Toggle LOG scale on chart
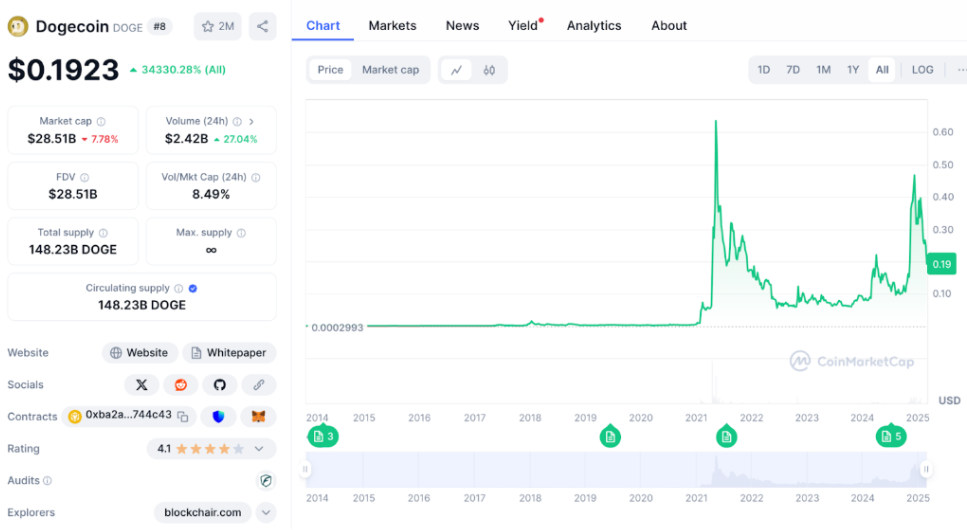967x530 pixels. coord(922,70)
